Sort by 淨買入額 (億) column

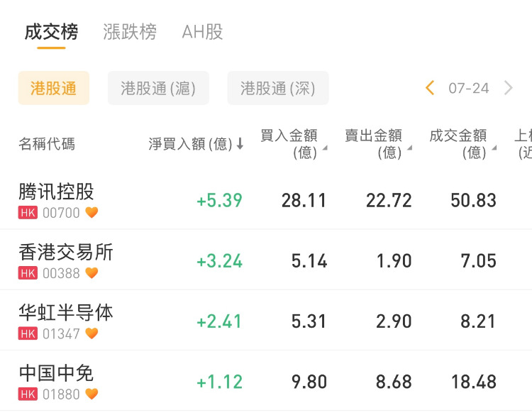(x=196, y=144)
